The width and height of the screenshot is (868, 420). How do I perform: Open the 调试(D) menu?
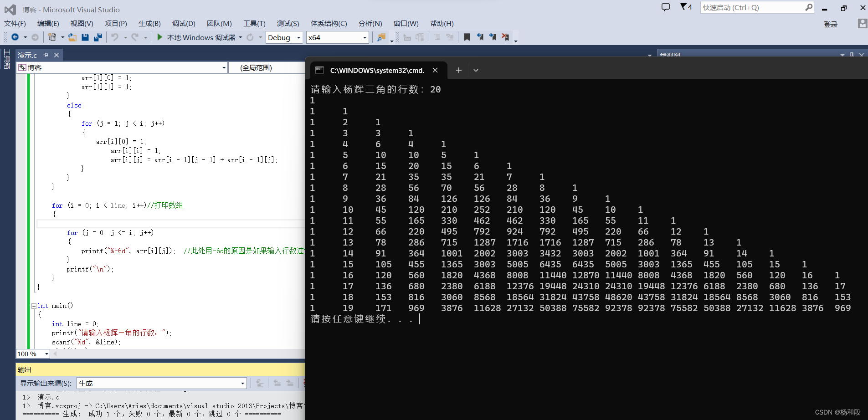(x=184, y=24)
